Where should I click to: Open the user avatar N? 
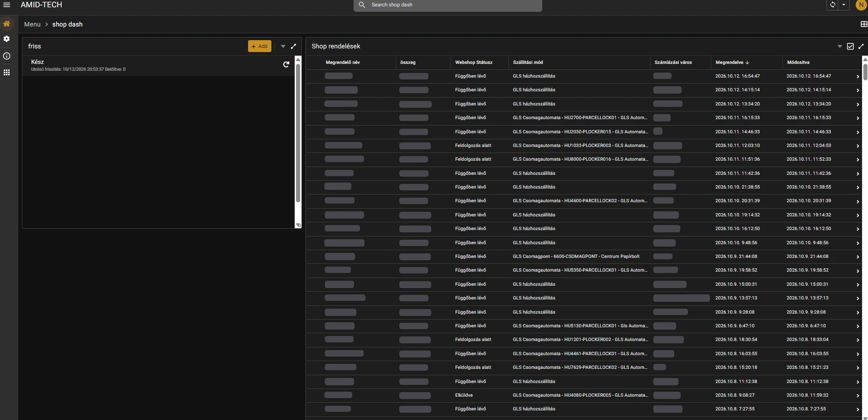click(x=861, y=5)
